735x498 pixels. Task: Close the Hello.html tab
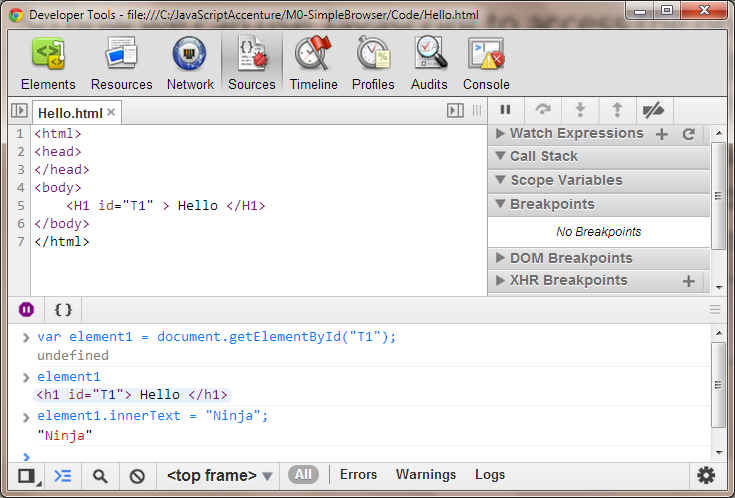[x=111, y=112]
